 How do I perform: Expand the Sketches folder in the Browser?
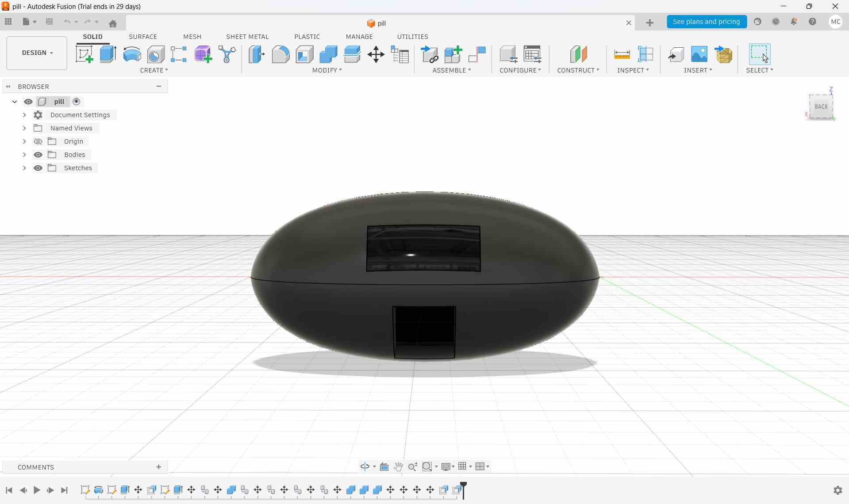pyautogui.click(x=24, y=168)
